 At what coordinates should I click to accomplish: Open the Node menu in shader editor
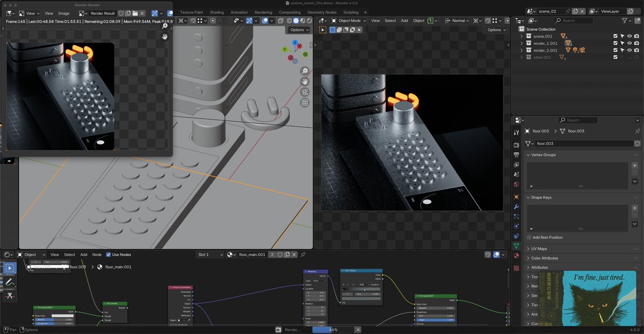tap(97, 255)
